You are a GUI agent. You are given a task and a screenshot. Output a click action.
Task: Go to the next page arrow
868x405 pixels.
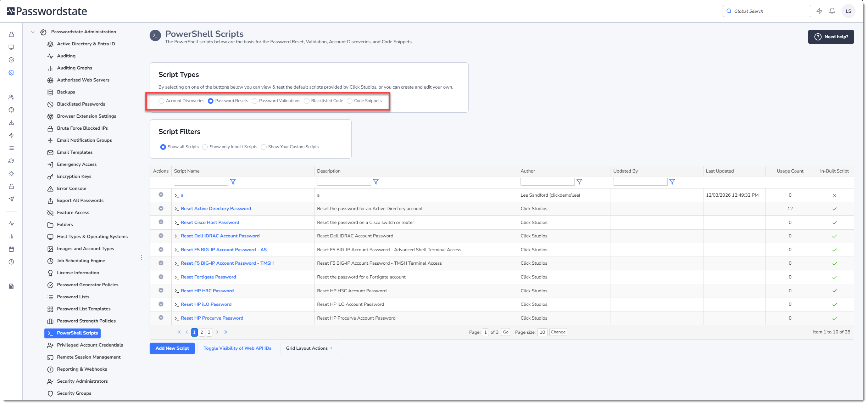pyautogui.click(x=217, y=332)
